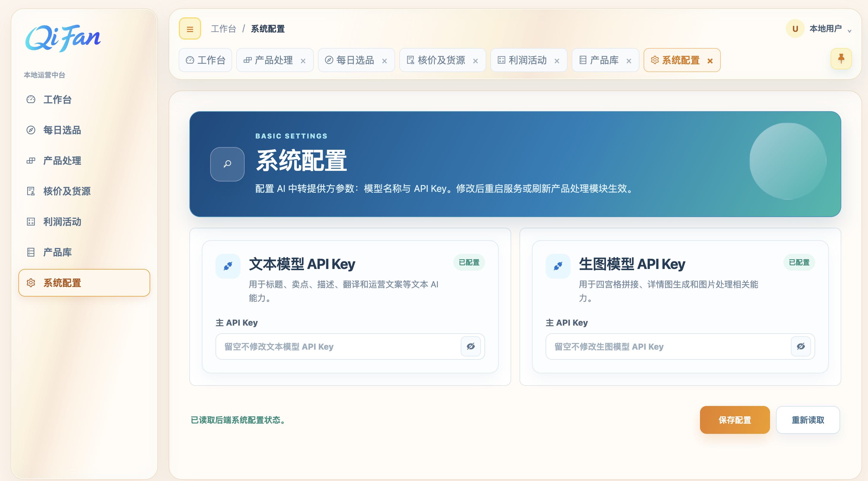Image resolution: width=868 pixels, height=481 pixels.
Task: Close the 核价及货源 tab
Action: [476, 61]
